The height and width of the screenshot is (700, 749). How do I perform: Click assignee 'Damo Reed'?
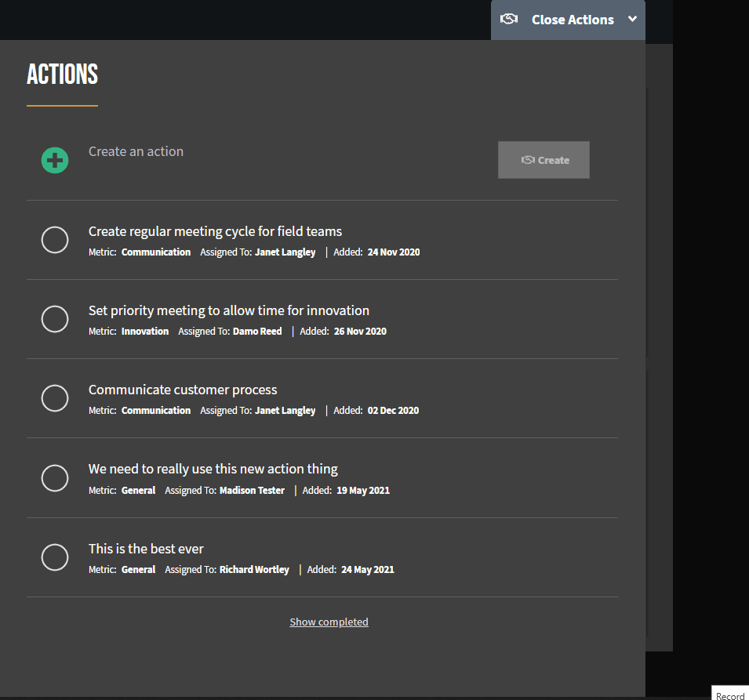click(x=257, y=332)
